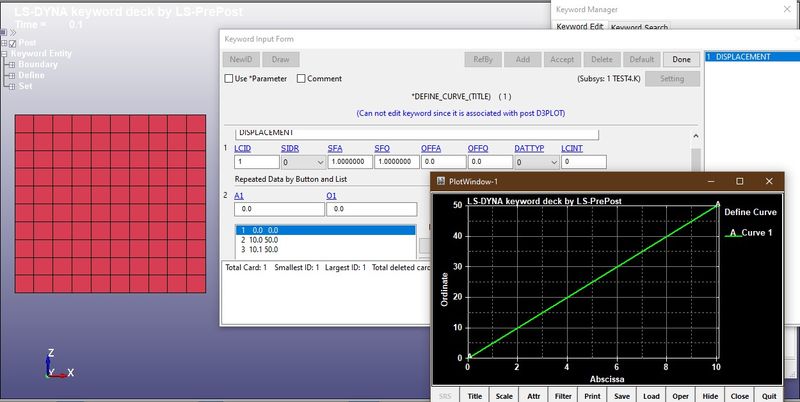The width and height of the screenshot is (800, 402).
Task: Select the Define label in the tree
Action: click(x=31, y=76)
